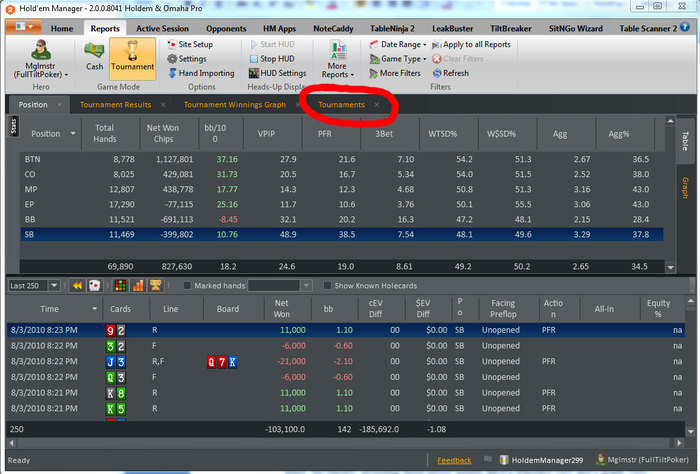Viewport: 700px width, 474px height.
Task: Open Site Setup options
Action: (x=190, y=44)
